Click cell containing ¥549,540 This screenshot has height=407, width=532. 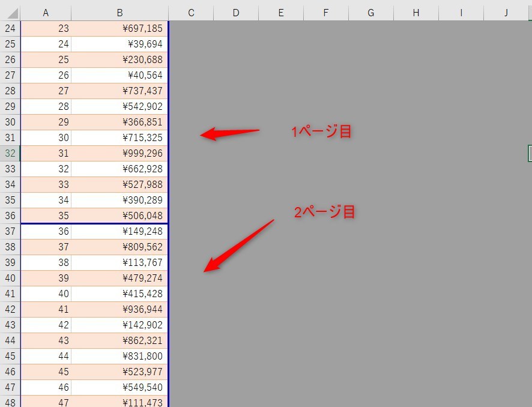click(x=119, y=387)
